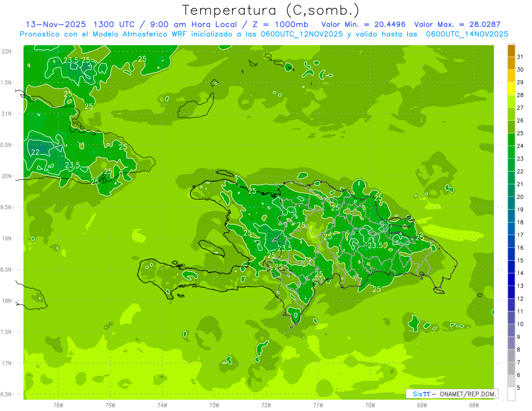Click the 'Valor Min. = 20.4496' readout

tap(364, 24)
